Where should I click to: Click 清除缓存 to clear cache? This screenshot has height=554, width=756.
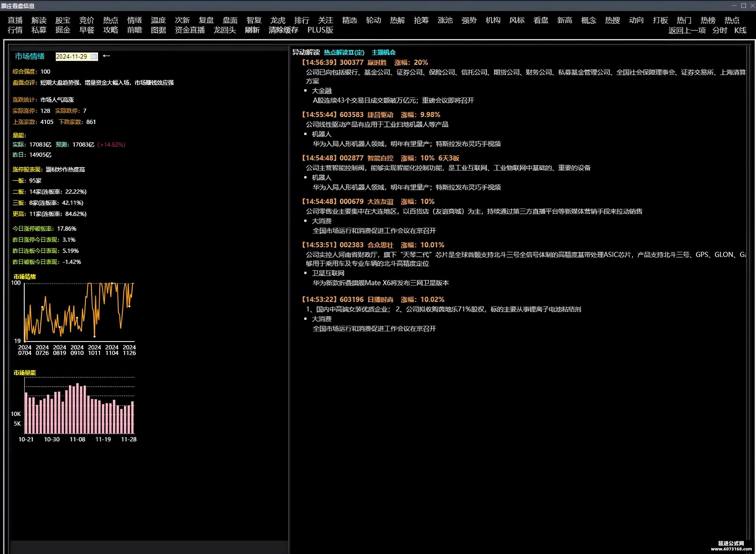(x=283, y=30)
